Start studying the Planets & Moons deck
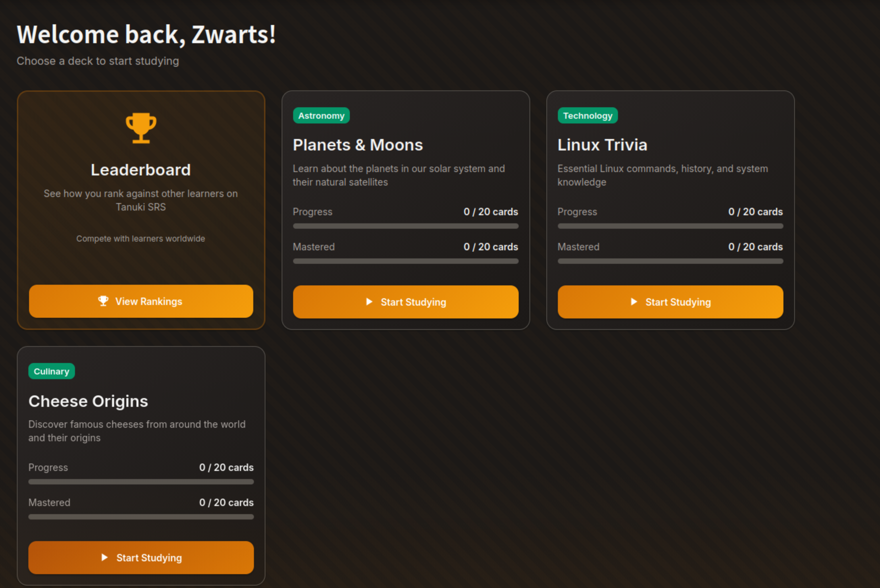Viewport: 880px width, 588px height. click(x=405, y=302)
